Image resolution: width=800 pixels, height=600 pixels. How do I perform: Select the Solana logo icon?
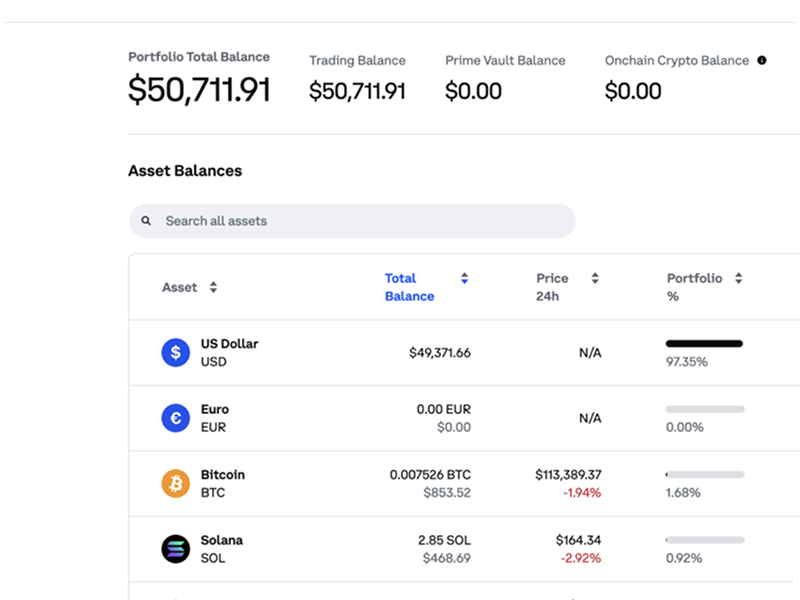click(175, 549)
